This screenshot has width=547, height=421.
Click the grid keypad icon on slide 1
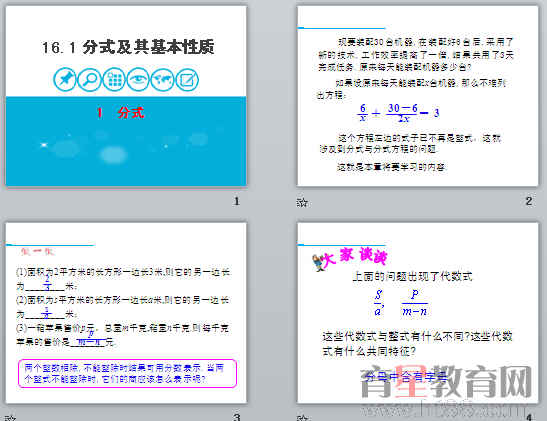pyautogui.click(x=114, y=80)
